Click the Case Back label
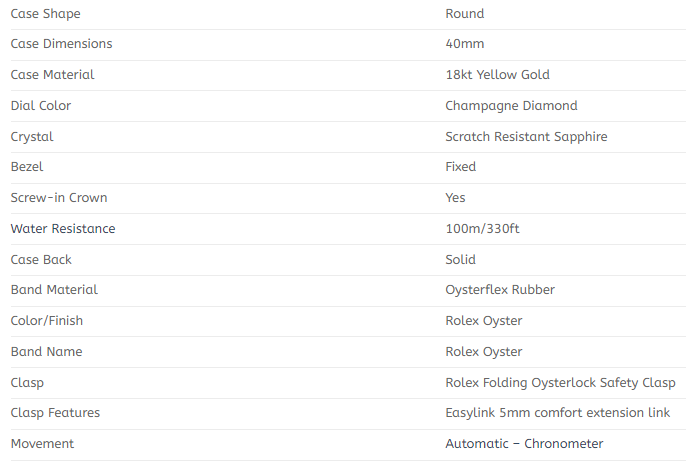 point(41,260)
